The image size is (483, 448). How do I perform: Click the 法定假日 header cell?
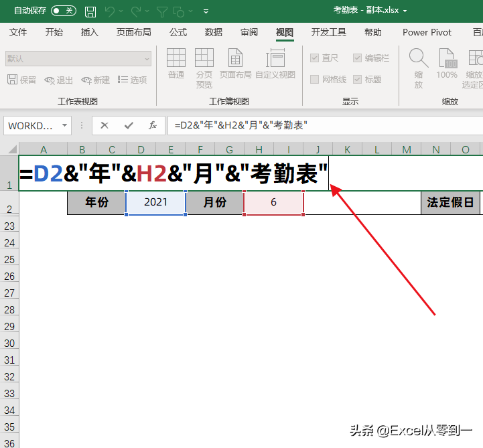tap(450, 202)
